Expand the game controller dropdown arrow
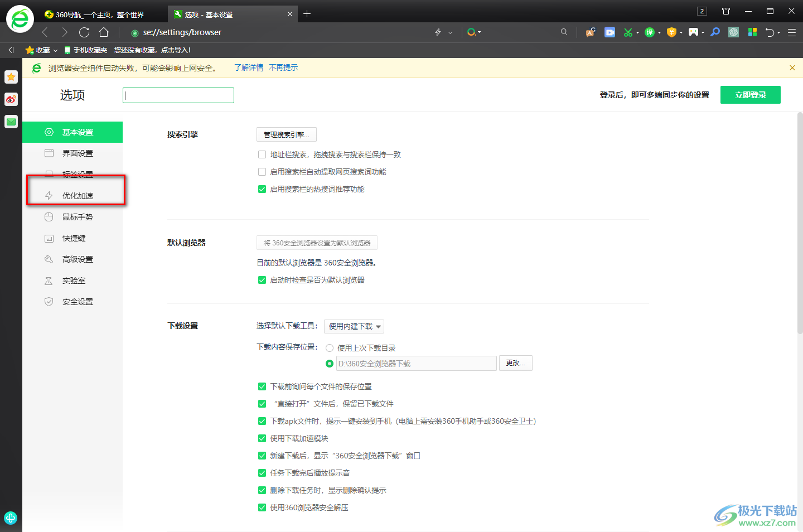Screen dimensions: 803x532 click(703, 33)
